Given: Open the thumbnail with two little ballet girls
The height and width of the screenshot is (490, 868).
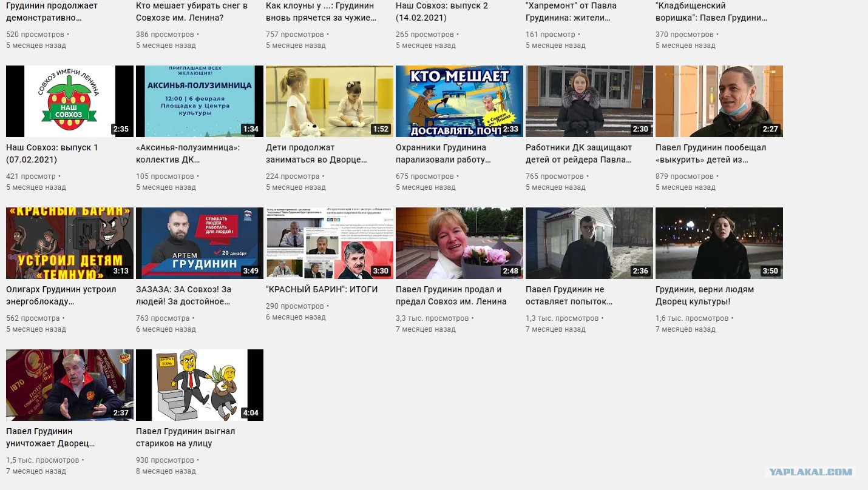Looking at the screenshot, I should [330, 101].
